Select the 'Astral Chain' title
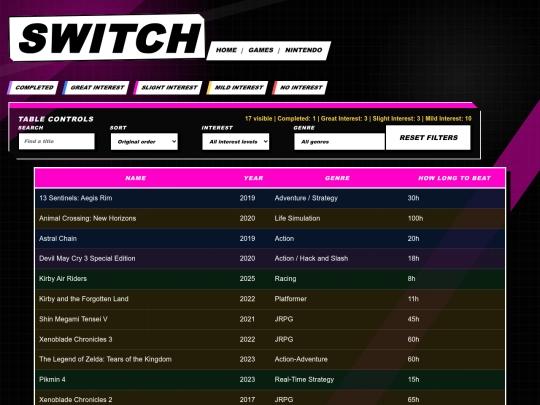Viewport: 540px width, 405px height. pyautogui.click(x=58, y=238)
